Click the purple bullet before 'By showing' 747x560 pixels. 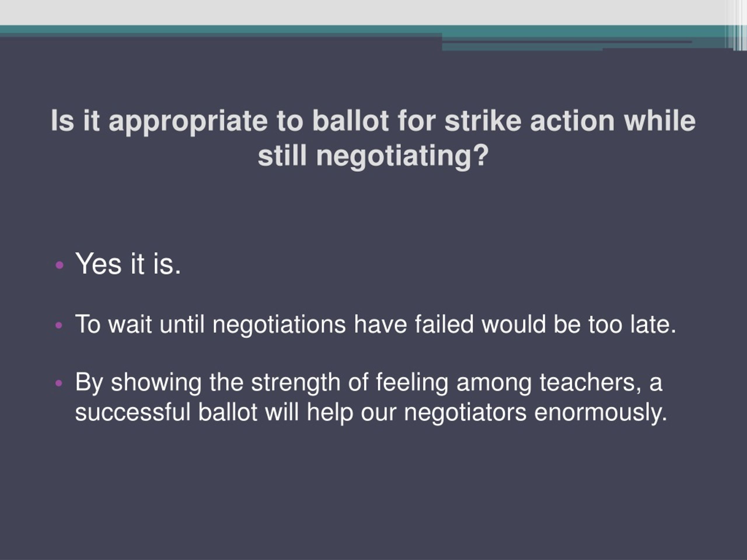[59, 383]
